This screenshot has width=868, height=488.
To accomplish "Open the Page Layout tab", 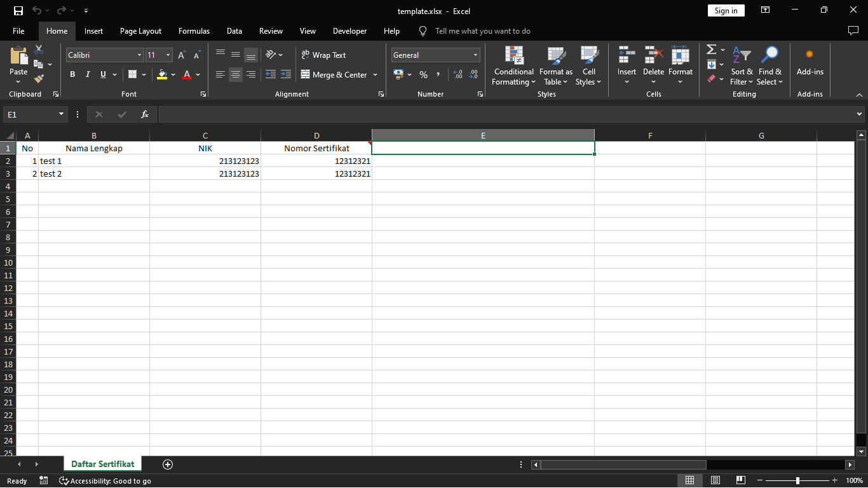I will [140, 31].
